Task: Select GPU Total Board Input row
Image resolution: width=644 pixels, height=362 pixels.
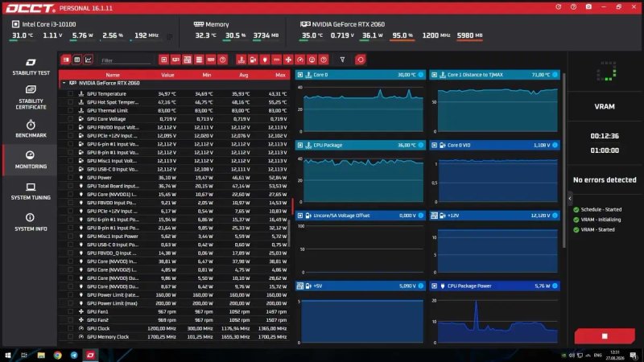Action: [x=174, y=186]
